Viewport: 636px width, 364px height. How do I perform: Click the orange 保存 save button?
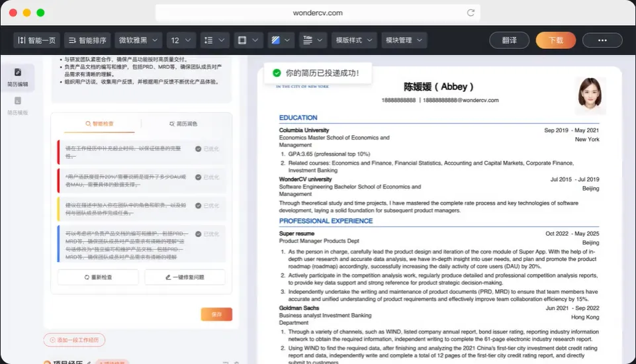216,314
